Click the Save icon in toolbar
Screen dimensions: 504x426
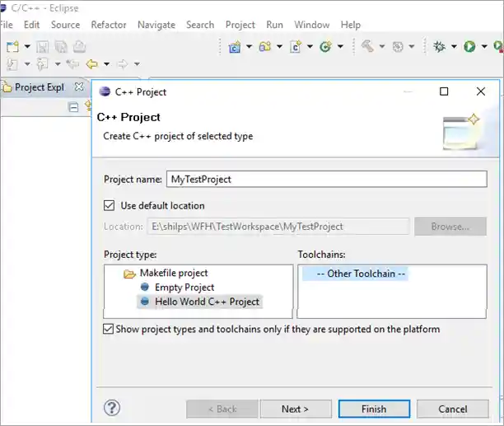(x=42, y=47)
